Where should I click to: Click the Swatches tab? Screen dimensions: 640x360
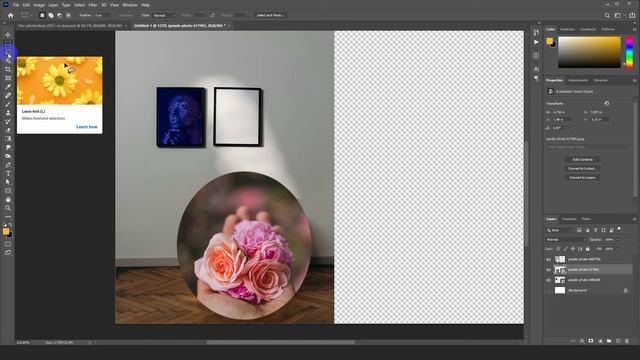(x=567, y=29)
